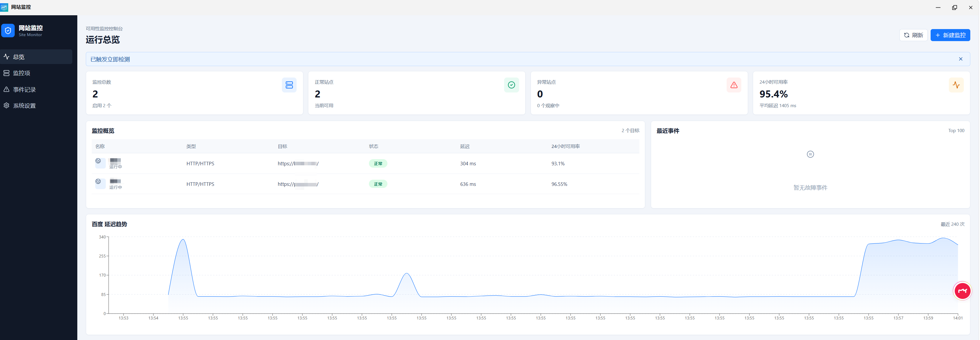This screenshot has width=980, height=340.
Task: Go to 监控项 in sidebar
Action: [x=36, y=73]
